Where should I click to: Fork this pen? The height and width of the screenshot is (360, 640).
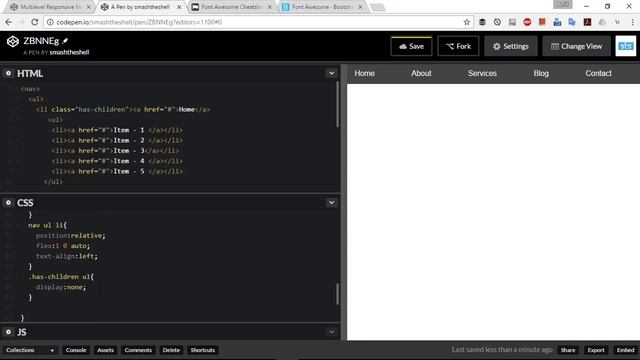458,46
